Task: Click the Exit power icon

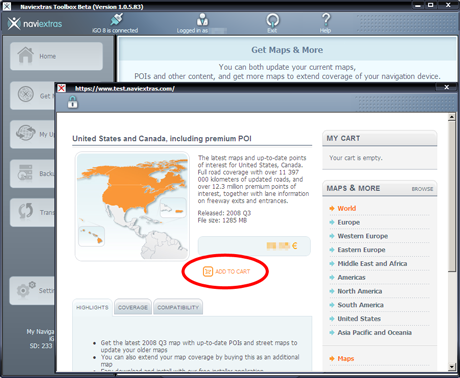Action: point(272,20)
